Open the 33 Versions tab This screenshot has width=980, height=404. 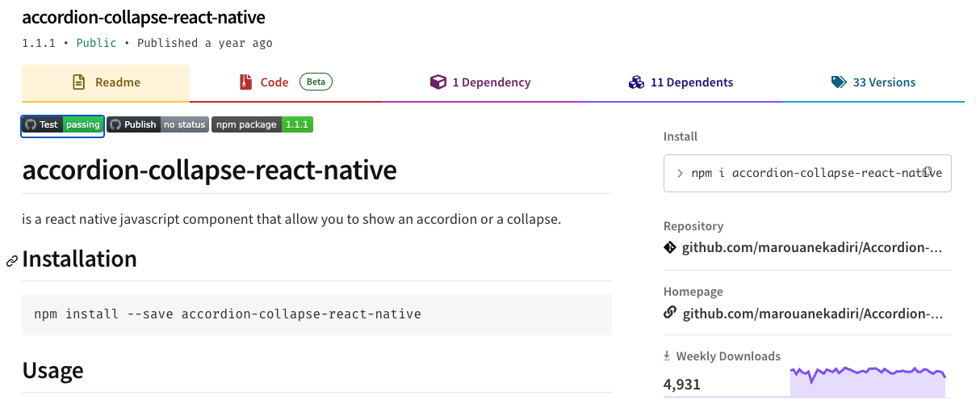tap(873, 82)
